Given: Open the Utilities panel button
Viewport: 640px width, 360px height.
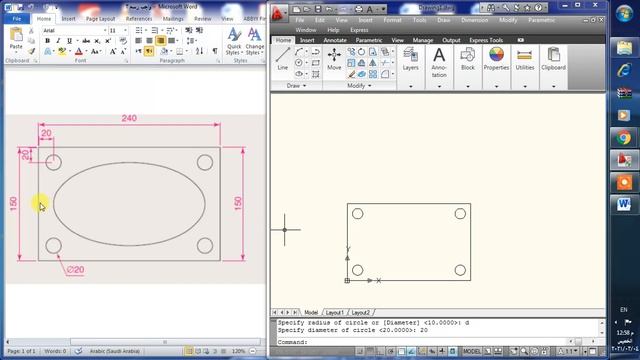Looking at the screenshot, I should click(524, 60).
